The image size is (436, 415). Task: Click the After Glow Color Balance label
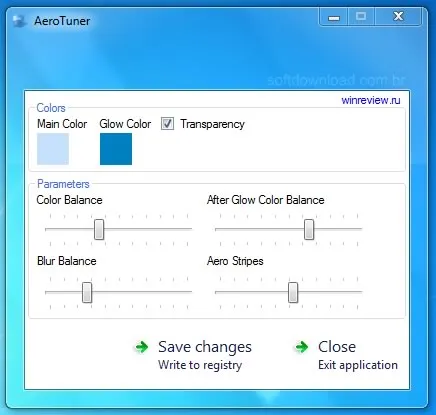[266, 200]
